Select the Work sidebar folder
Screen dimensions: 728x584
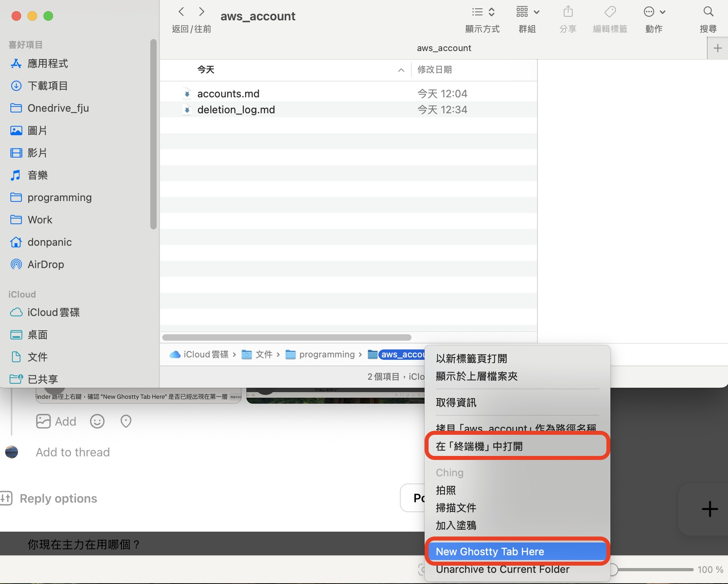click(x=40, y=220)
